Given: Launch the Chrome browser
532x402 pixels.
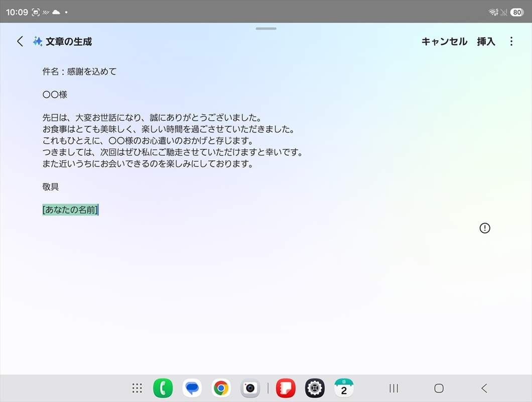Looking at the screenshot, I should [x=221, y=388].
